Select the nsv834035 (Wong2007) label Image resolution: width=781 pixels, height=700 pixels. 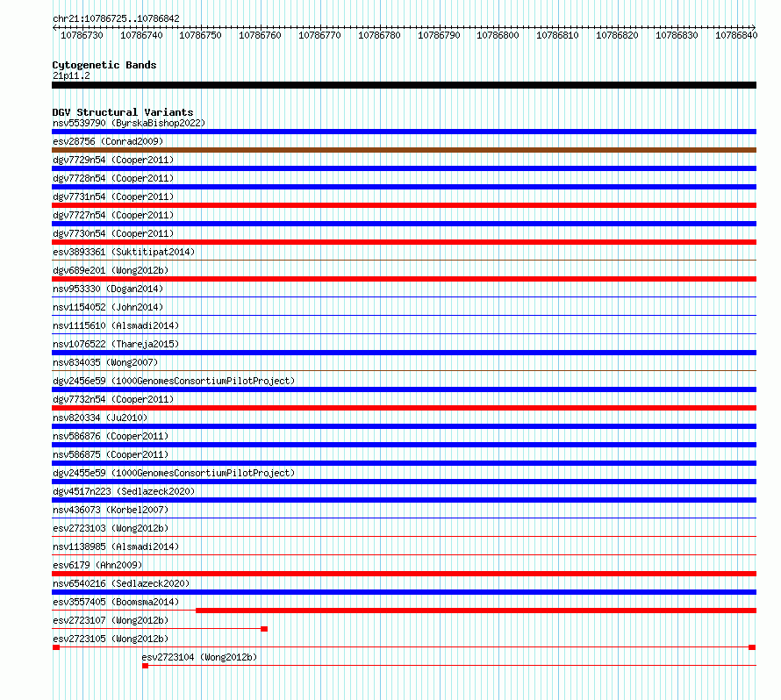[105, 362]
